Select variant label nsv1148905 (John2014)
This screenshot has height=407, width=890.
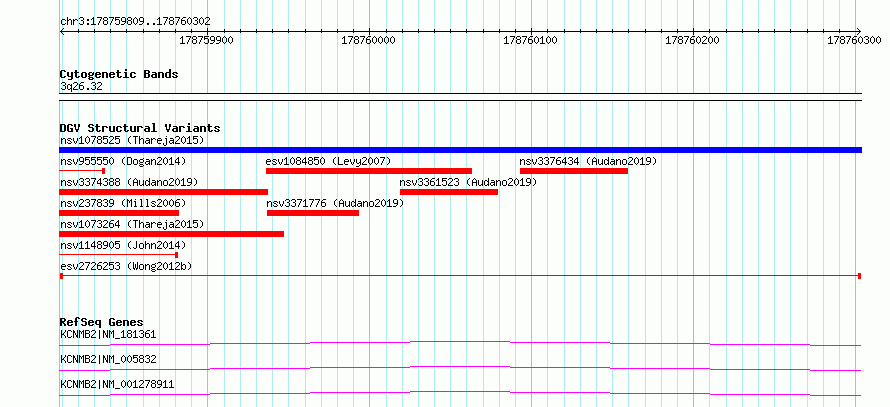(123, 245)
